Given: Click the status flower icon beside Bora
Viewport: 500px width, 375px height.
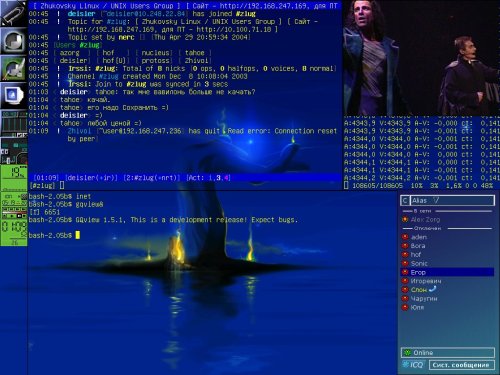Looking at the screenshot, I should point(405,246).
